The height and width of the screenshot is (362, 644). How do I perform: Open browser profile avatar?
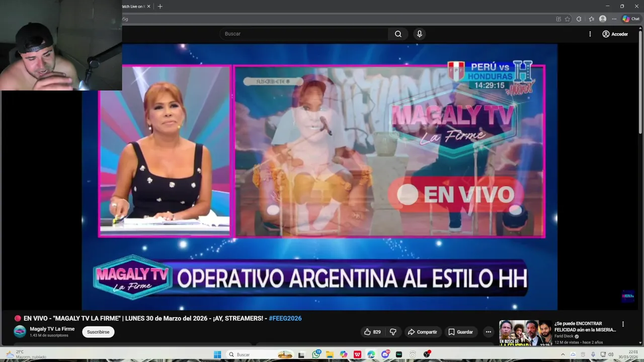(603, 19)
